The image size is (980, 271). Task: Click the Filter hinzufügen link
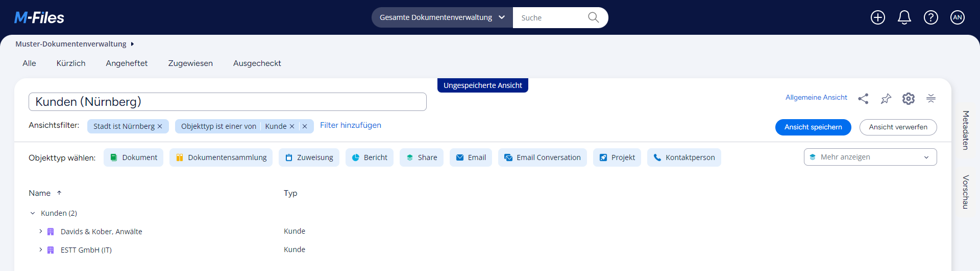(350, 125)
